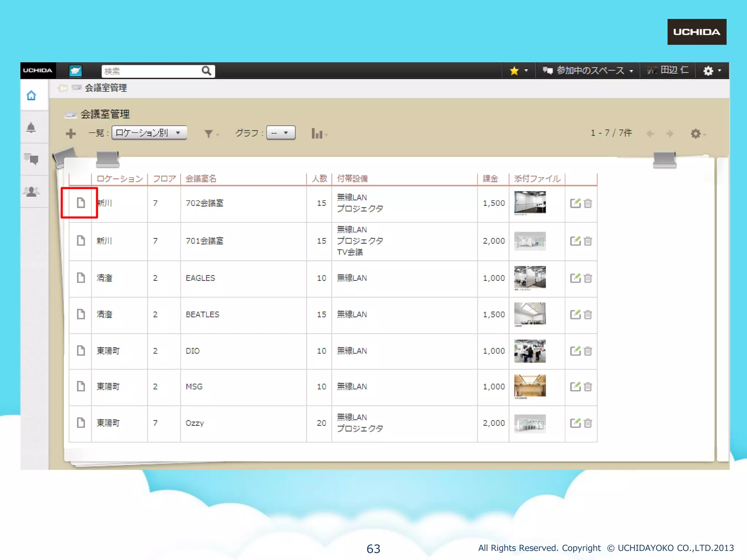
Task: Open the notifications bell in sidebar
Action: tap(31, 128)
